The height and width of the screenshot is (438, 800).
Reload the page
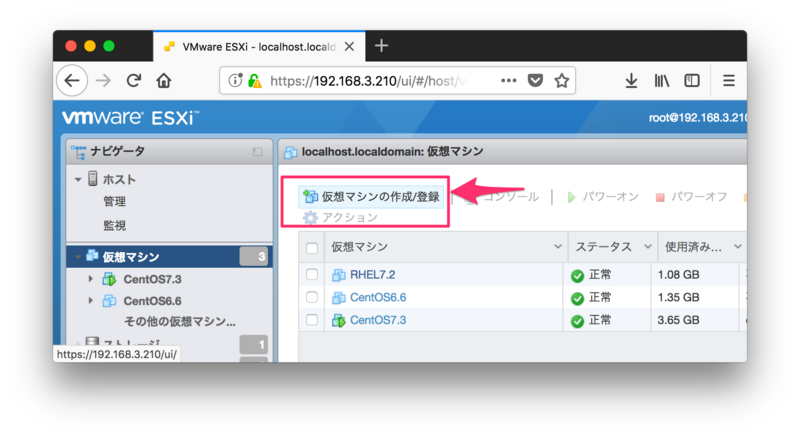(134, 81)
